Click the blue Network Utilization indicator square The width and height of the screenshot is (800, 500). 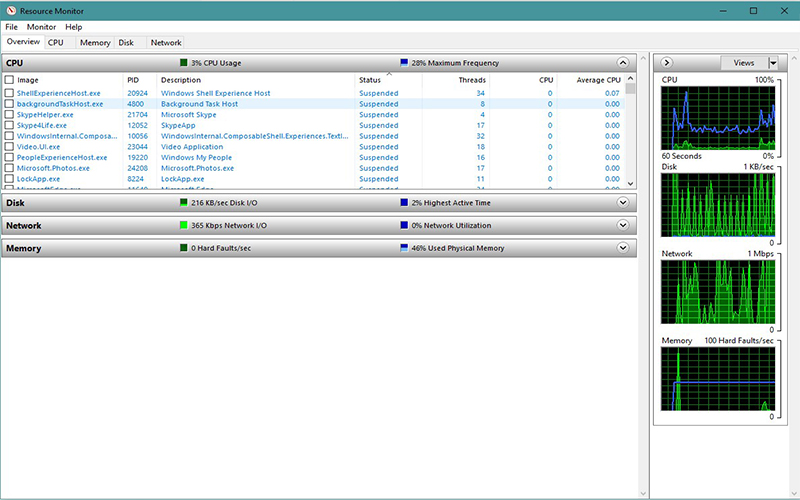pyautogui.click(x=404, y=225)
